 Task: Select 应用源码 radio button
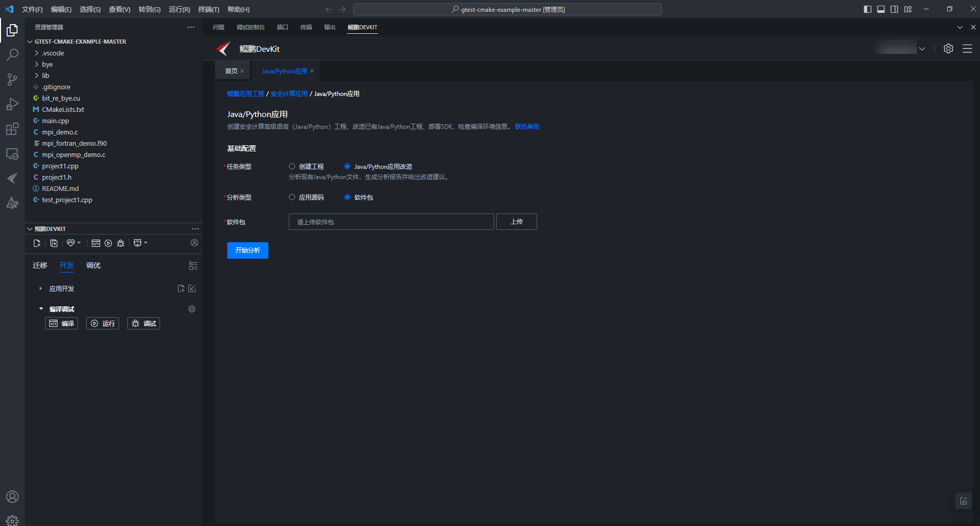(x=292, y=197)
